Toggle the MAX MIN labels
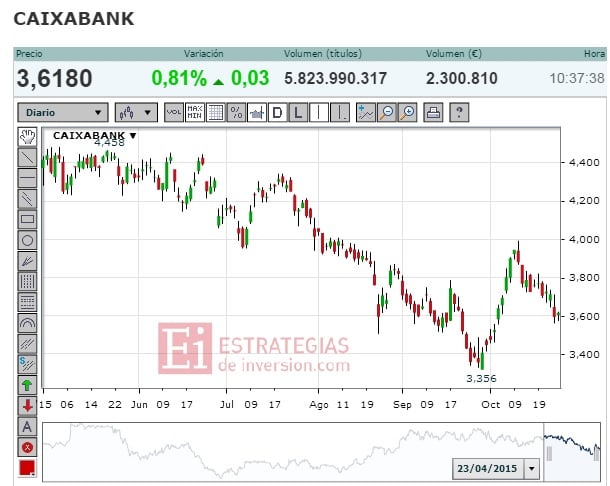Screen dimensions: 610x486 [195, 112]
